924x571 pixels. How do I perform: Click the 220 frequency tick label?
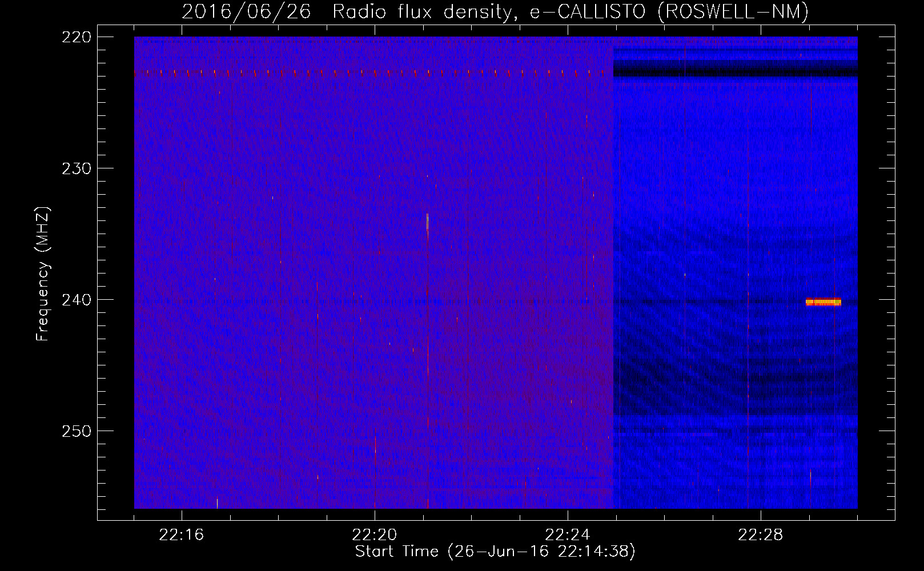click(77, 37)
